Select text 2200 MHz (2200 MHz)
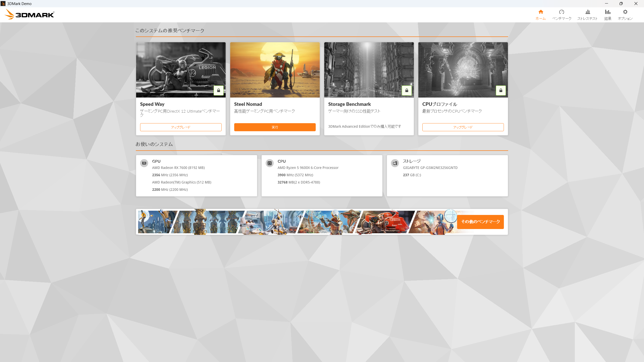Screen dimensions: 644x362 click(170, 190)
